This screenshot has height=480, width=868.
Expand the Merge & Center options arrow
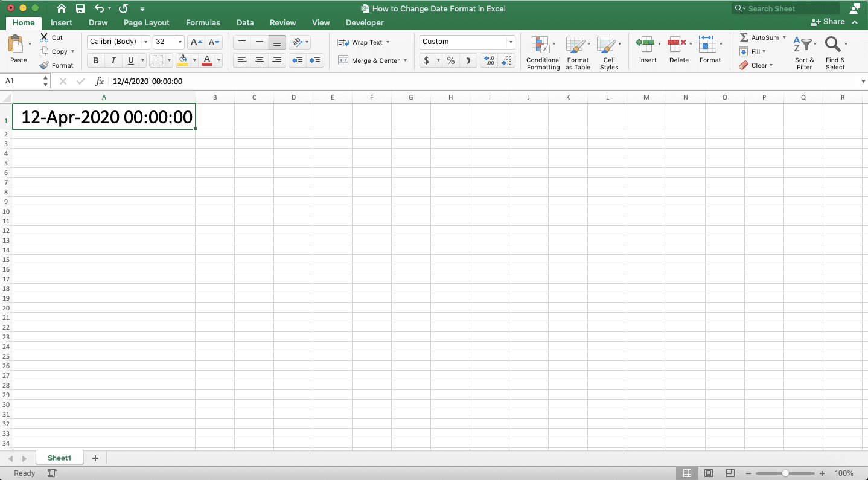tap(405, 60)
